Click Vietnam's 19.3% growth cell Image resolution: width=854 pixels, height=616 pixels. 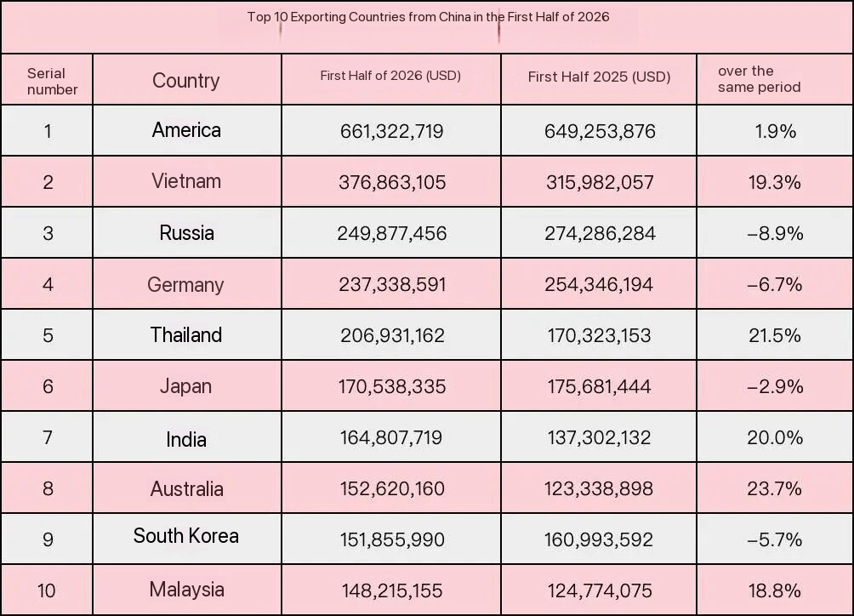pyautogui.click(x=775, y=182)
